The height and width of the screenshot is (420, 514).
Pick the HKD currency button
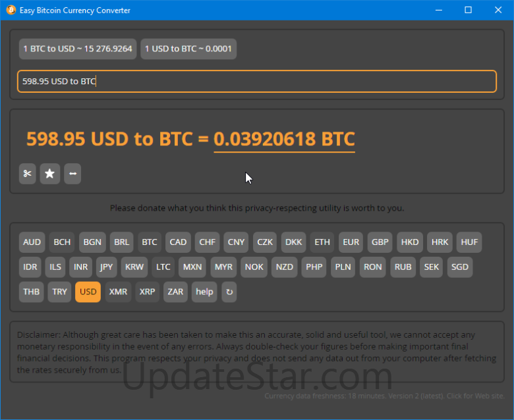pos(410,242)
